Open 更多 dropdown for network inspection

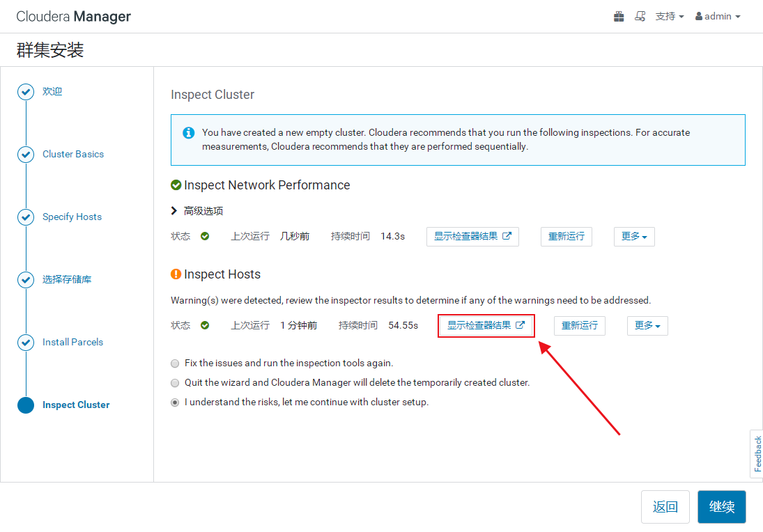pyautogui.click(x=634, y=237)
